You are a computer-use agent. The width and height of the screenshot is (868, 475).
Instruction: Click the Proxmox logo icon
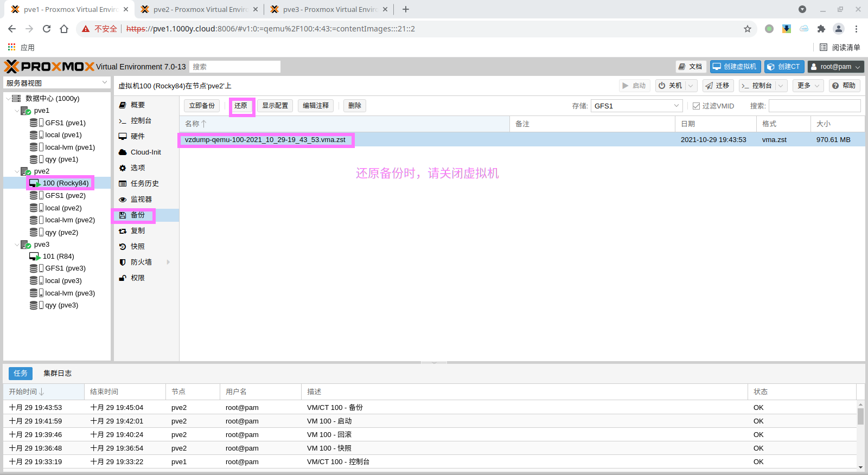point(12,67)
